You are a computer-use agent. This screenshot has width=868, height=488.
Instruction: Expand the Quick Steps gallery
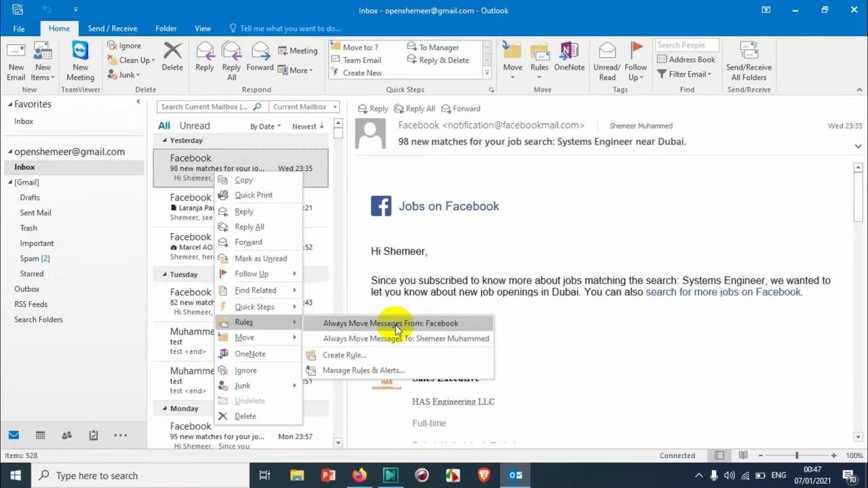tap(486, 73)
